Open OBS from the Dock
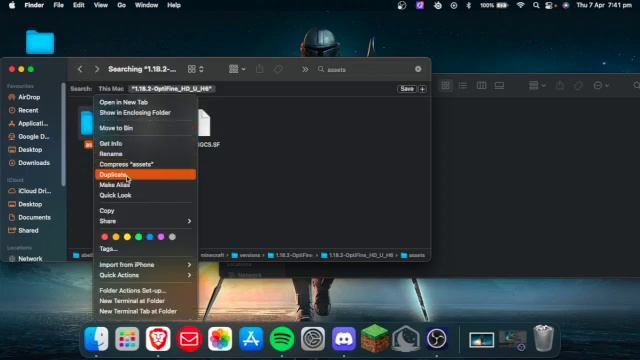Screen dimensions: 640x360 pos(436,339)
